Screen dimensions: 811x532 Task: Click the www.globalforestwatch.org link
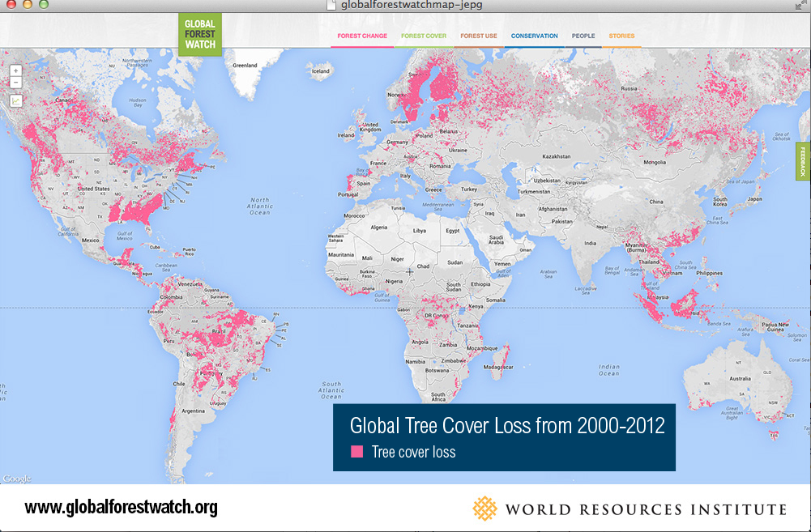tap(121, 507)
